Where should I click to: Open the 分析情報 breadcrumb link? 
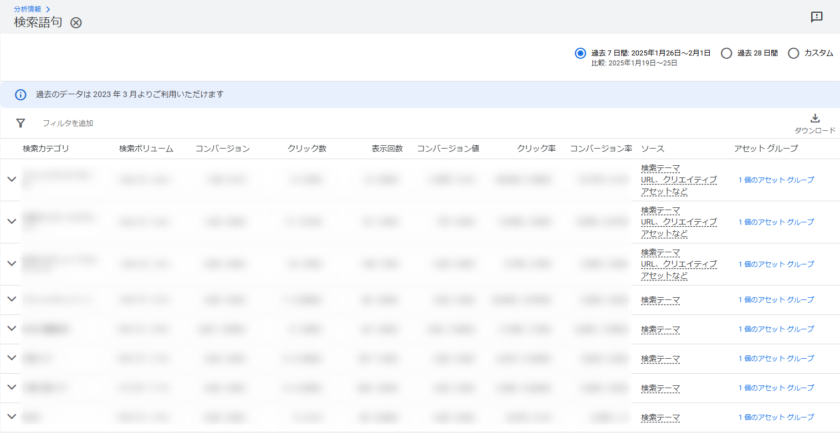point(32,8)
